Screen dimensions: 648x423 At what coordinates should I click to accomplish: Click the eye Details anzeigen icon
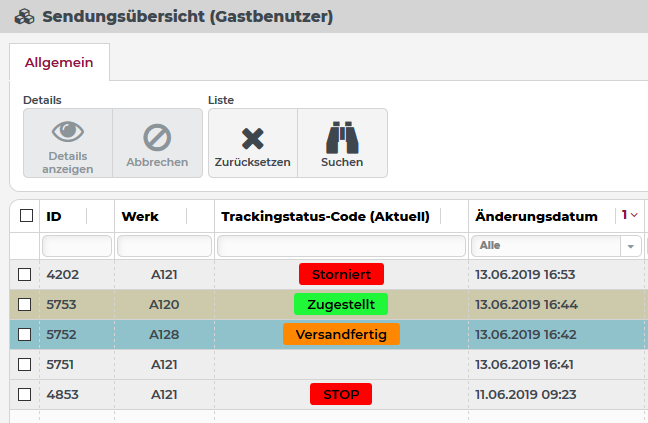pos(67,131)
